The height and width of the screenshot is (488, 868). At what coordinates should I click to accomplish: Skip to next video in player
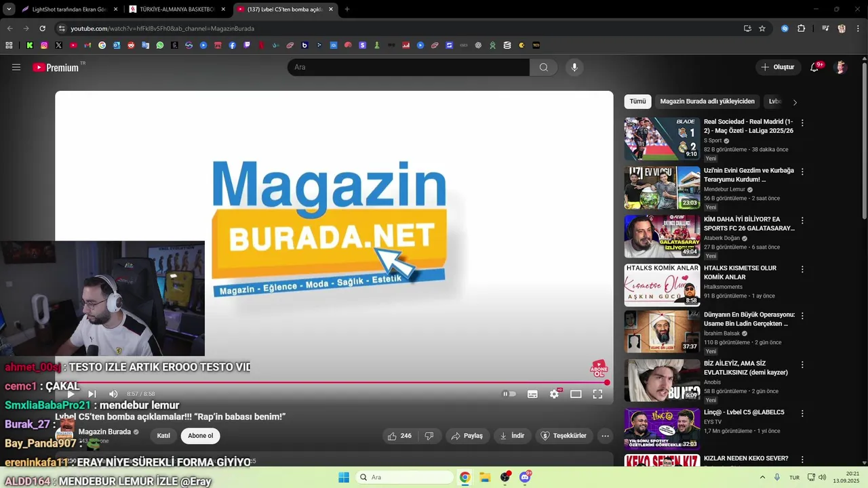[x=92, y=394]
